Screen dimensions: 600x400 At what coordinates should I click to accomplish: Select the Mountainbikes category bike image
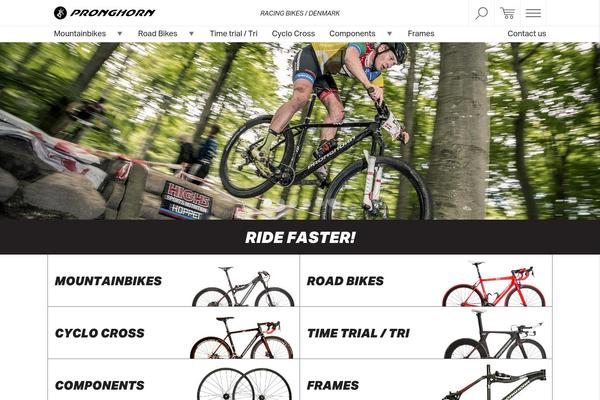(x=243, y=286)
